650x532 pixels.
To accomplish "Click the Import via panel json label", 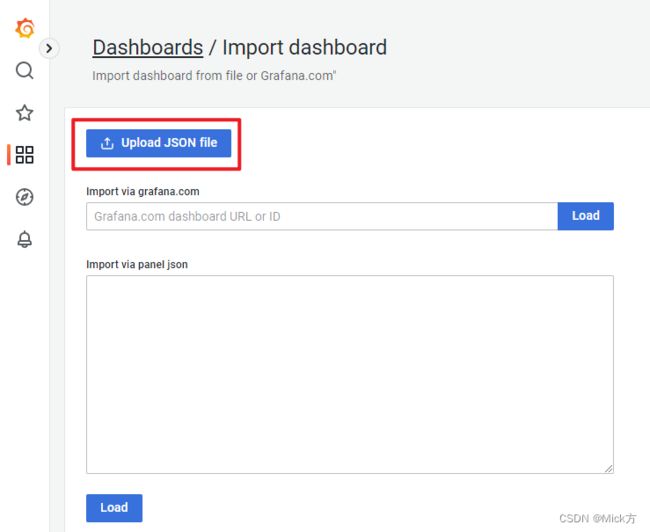I will (137, 265).
